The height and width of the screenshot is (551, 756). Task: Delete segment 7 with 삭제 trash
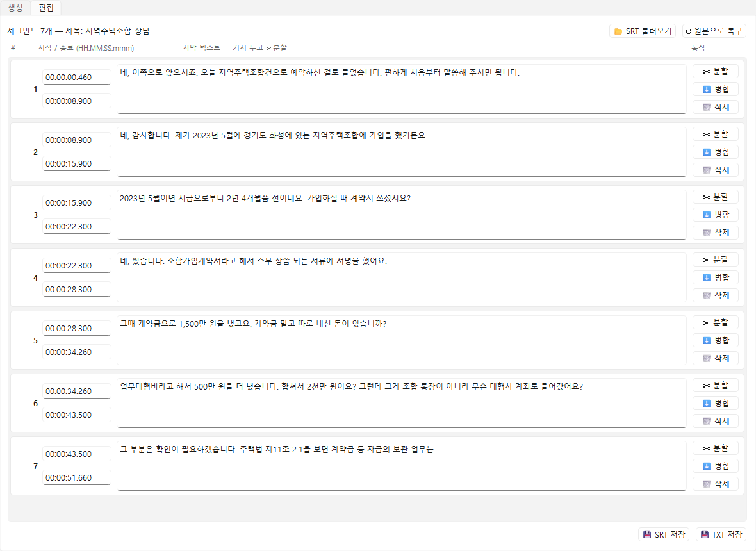[716, 484]
